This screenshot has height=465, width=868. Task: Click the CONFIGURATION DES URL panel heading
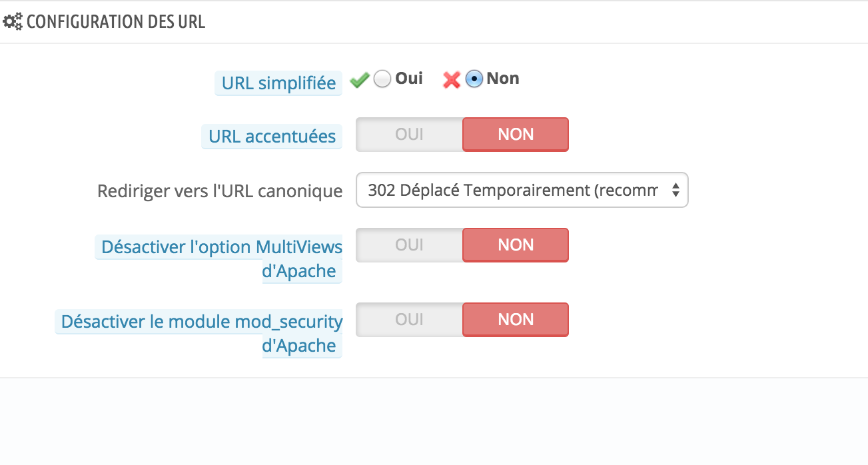[x=116, y=22]
